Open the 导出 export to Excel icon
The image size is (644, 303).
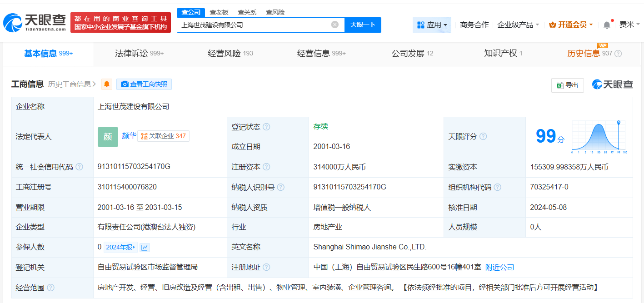coord(559,85)
